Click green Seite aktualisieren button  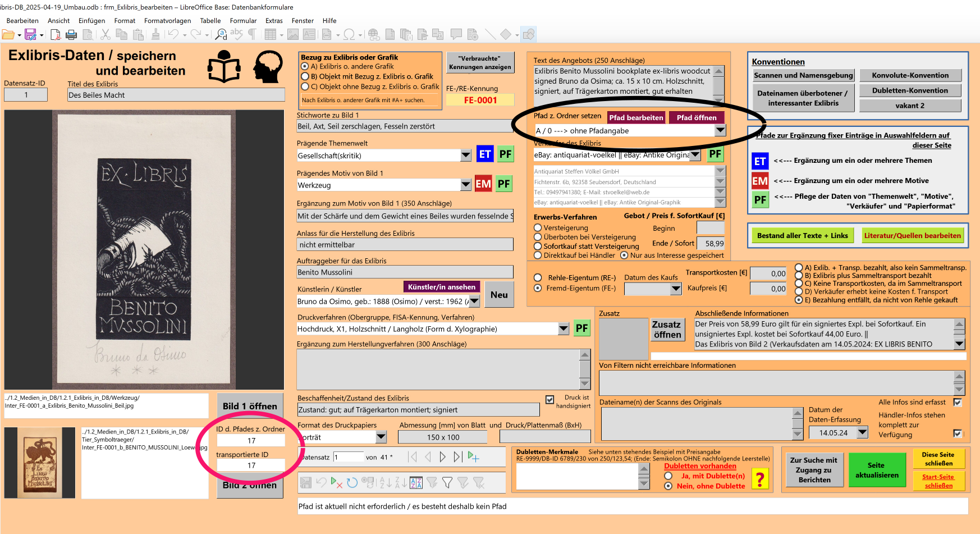877,470
